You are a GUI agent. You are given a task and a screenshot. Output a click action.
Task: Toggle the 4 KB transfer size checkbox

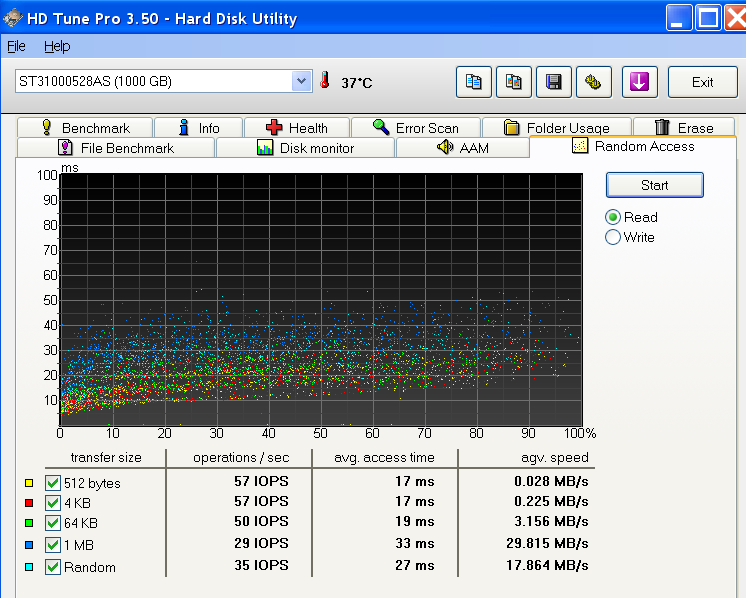pyautogui.click(x=52, y=503)
